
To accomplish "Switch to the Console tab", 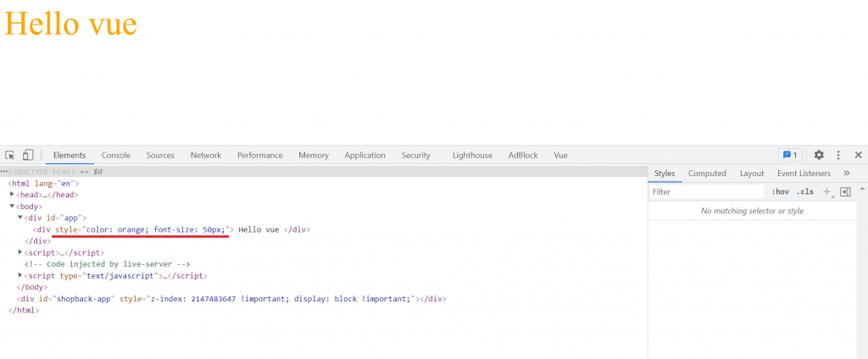I will [115, 156].
